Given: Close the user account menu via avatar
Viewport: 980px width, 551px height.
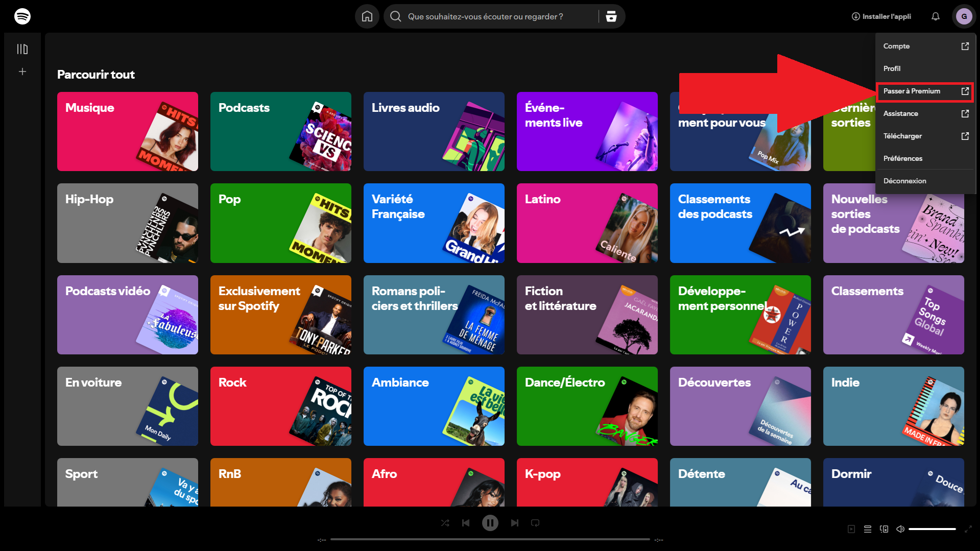Looking at the screenshot, I should coord(964,16).
